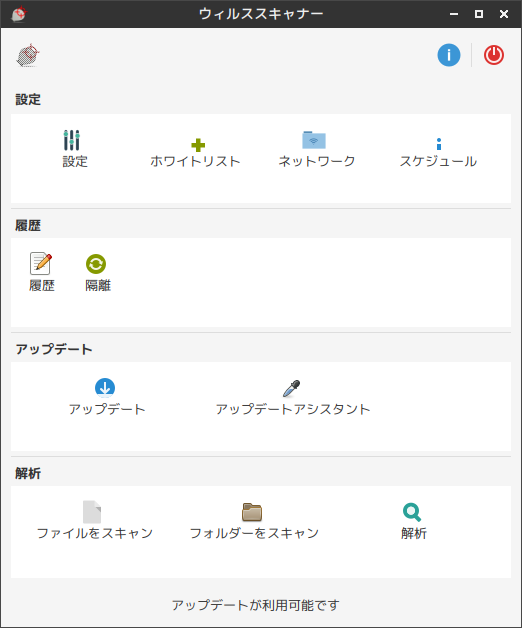Click the アップデートが利用可能です status message
The height and width of the screenshot is (628, 522).
[x=256, y=605]
